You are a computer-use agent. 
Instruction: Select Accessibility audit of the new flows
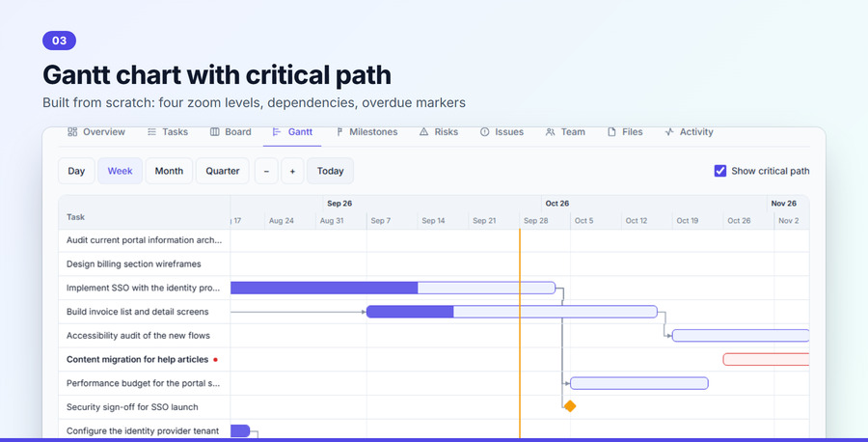click(x=138, y=336)
